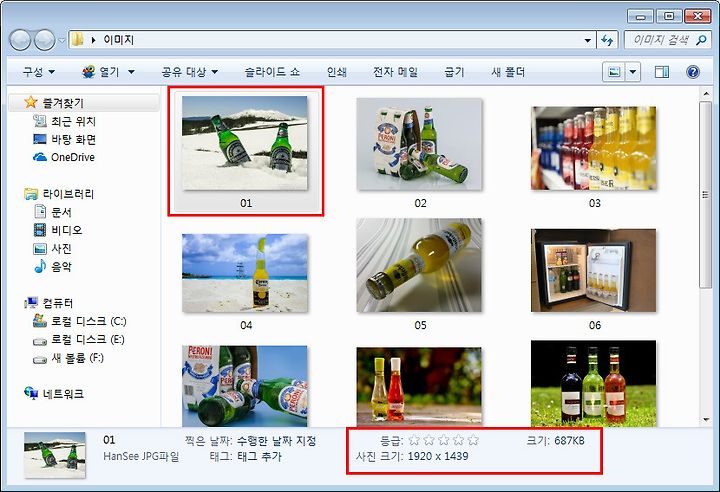
Task: Open the 음악 library
Action: tap(53, 266)
